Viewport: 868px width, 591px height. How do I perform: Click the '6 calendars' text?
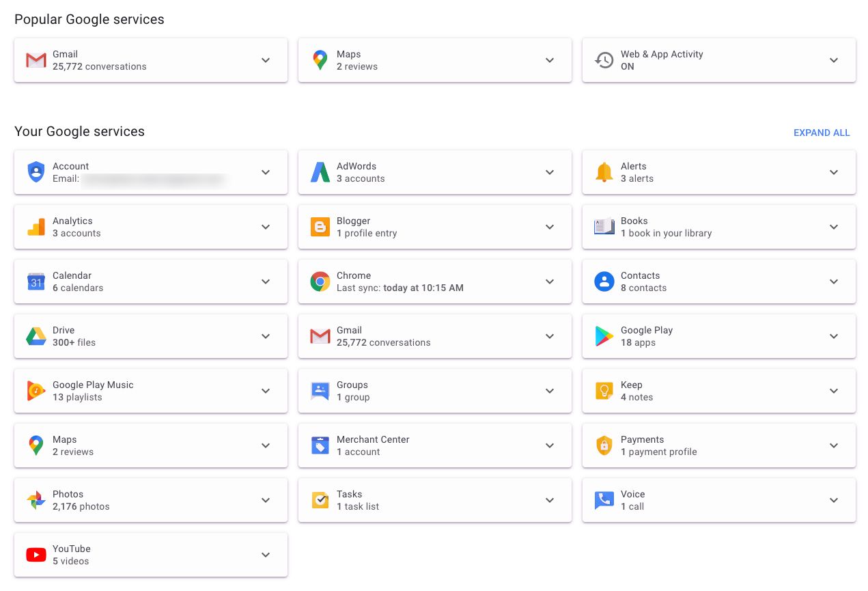point(78,288)
